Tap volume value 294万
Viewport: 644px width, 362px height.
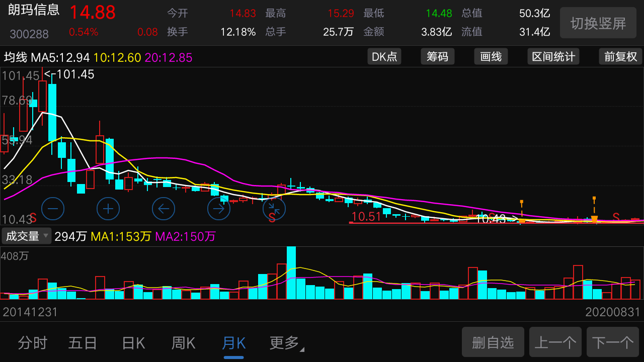tap(70, 236)
